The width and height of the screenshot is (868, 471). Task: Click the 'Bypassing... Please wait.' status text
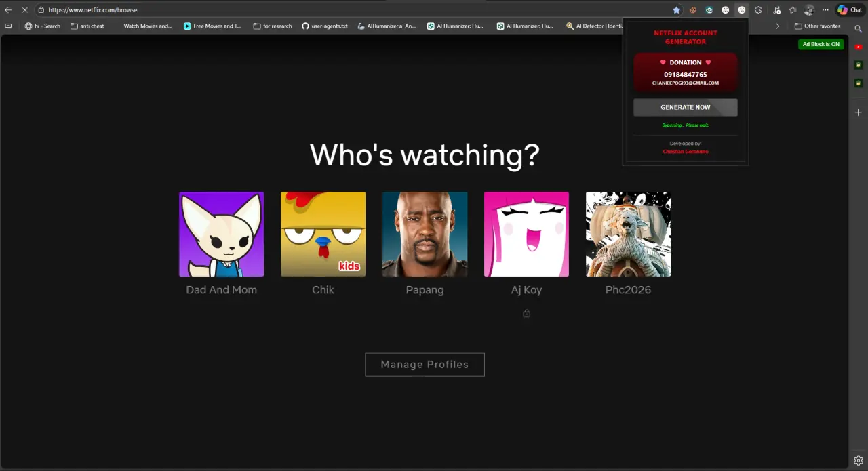(x=685, y=125)
